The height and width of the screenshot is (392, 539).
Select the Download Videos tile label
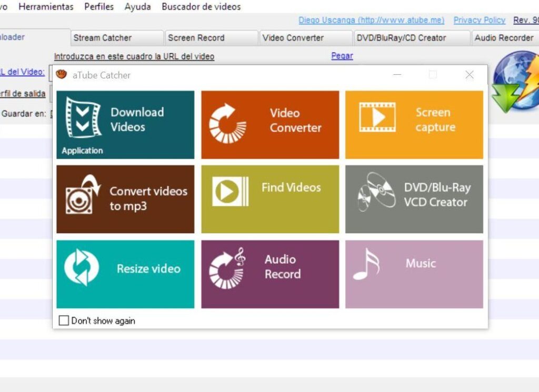(137, 119)
